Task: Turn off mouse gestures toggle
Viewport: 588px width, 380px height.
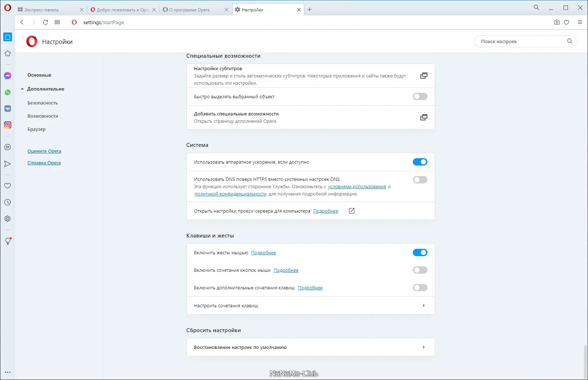Action: click(420, 252)
